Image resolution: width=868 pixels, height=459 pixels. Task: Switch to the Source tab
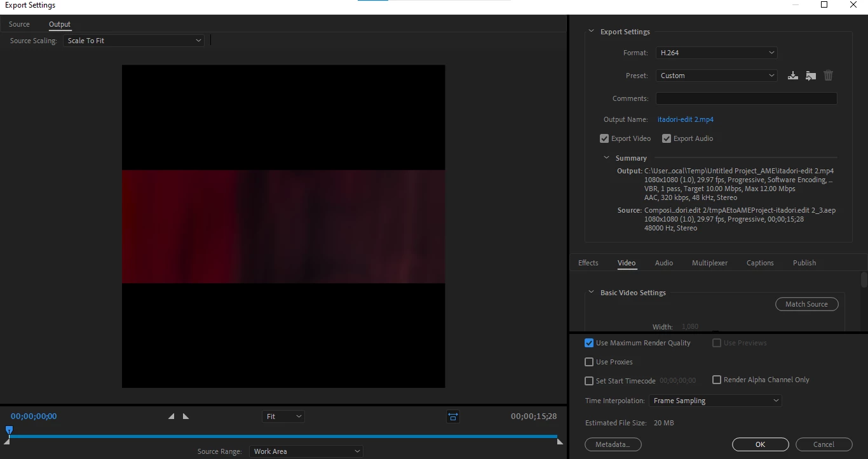click(19, 24)
